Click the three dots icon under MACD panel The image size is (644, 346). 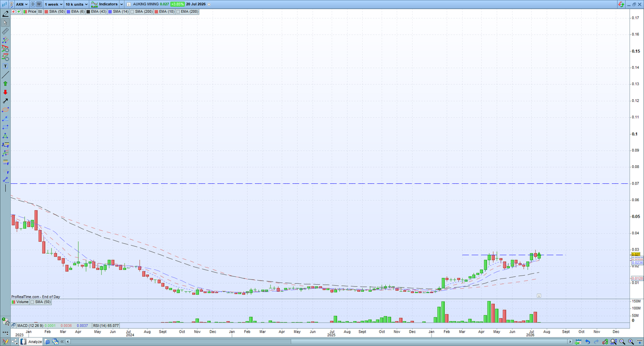tap(5, 333)
